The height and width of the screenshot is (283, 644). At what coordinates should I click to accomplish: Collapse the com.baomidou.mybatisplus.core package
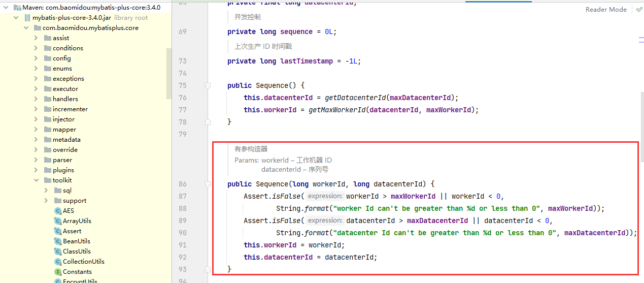point(26,28)
